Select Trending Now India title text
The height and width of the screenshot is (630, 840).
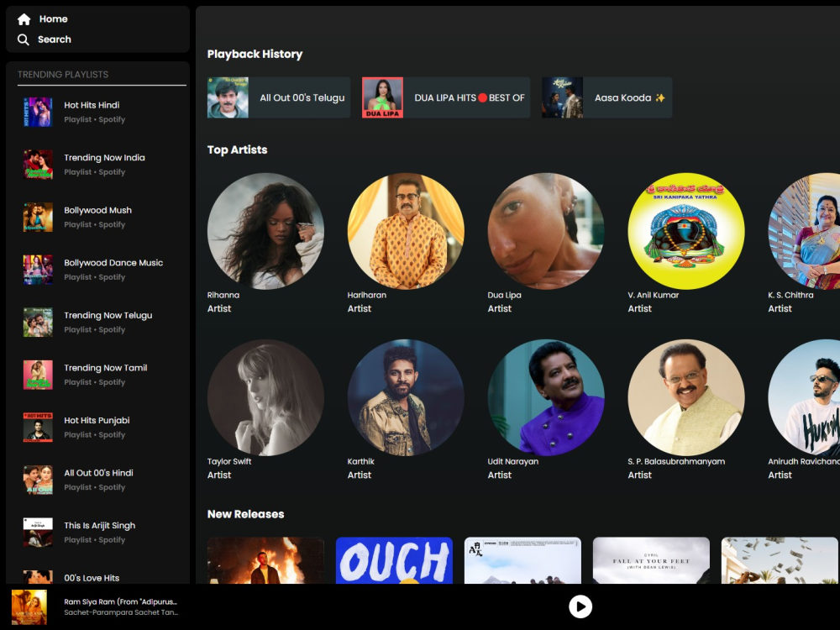(104, 158)
